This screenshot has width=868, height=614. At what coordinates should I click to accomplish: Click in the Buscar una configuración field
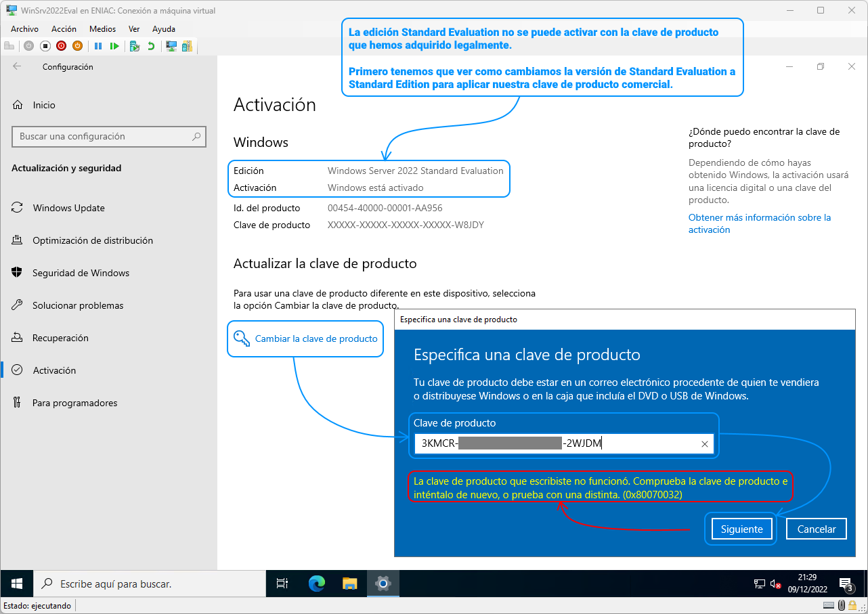coord(108,136)
